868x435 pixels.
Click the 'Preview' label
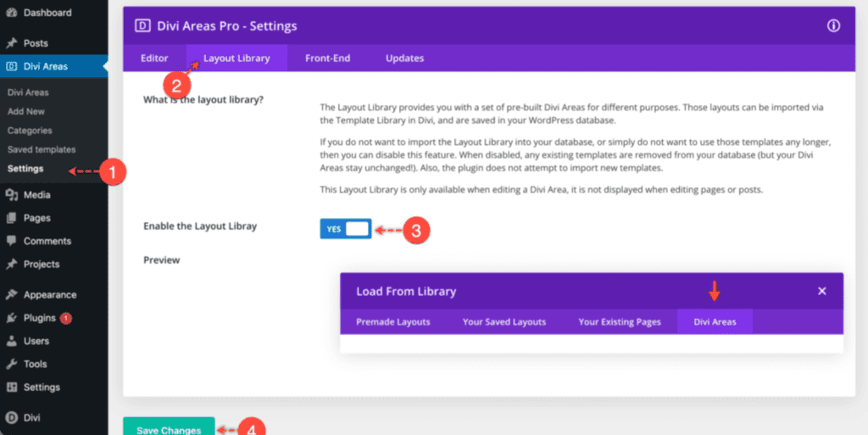(x=162, y=259)
